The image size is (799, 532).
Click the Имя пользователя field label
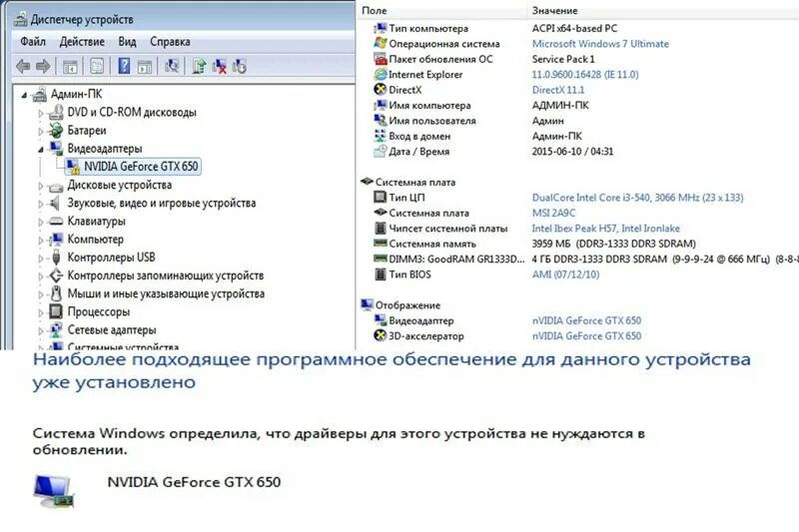(432, 121)
